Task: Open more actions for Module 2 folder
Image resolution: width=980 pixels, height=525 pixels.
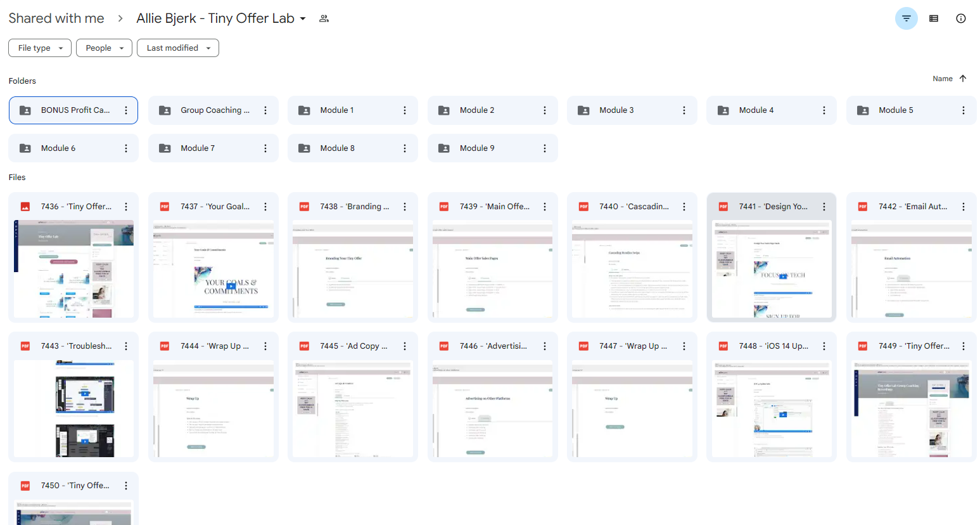Action: point(545,110)
